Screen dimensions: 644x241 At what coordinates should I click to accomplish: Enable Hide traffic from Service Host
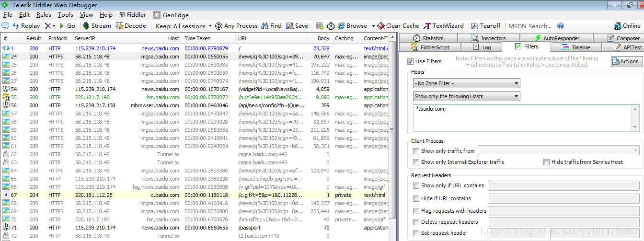(546, 162)
